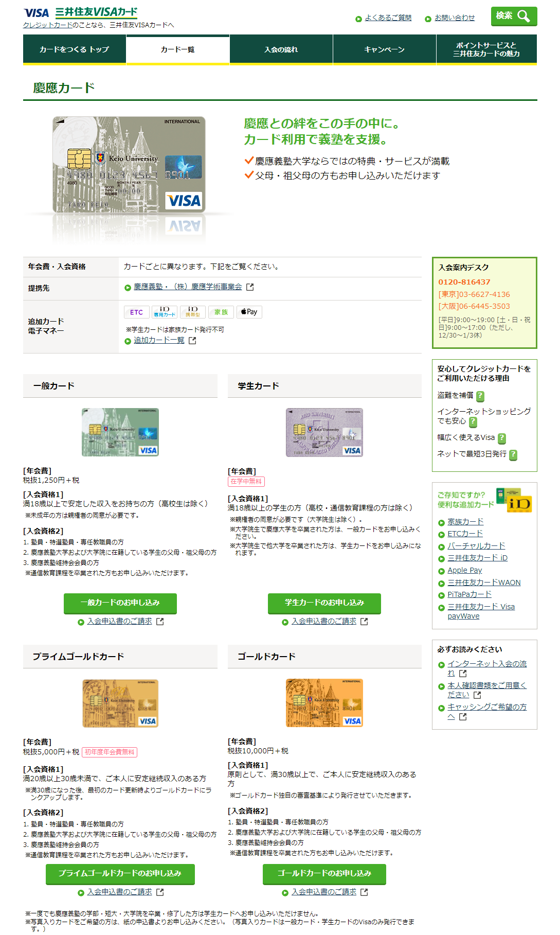The width and height of the screenshot is (560, 935).
Task: Open 慶應義塾・(株)慶應学術事業会 link
Action: 188,287
